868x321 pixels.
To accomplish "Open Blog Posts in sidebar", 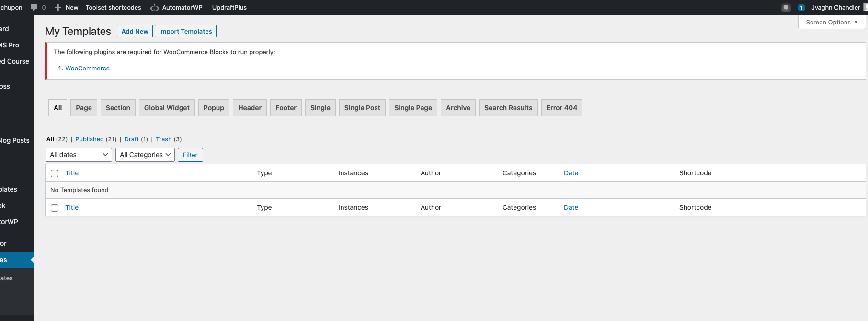I will click(14, 140).
